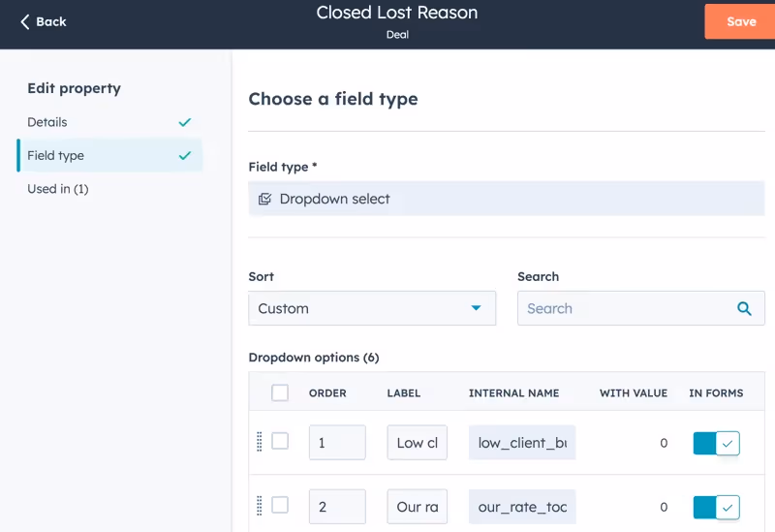Click the Details checkmark icon
This screenshot has width=775, height=532.
(185, 122)
